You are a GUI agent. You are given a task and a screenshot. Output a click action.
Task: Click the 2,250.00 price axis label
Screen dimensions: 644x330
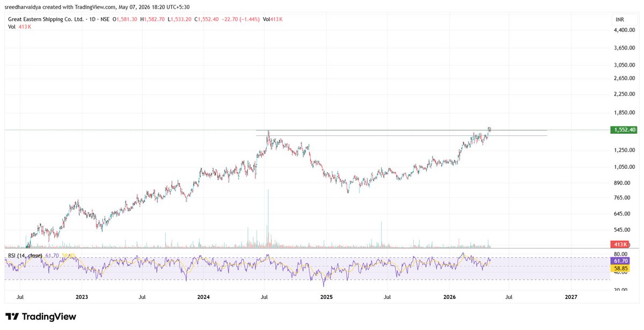point(625,94)
